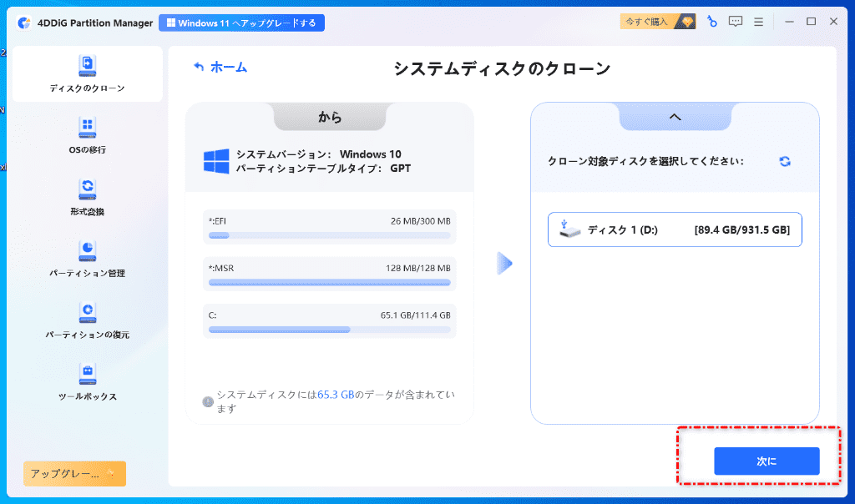The width and height of the screenshot is (855, 504).
Task: Click the Windows logo in source panel
Action: (x=216, y=161)
